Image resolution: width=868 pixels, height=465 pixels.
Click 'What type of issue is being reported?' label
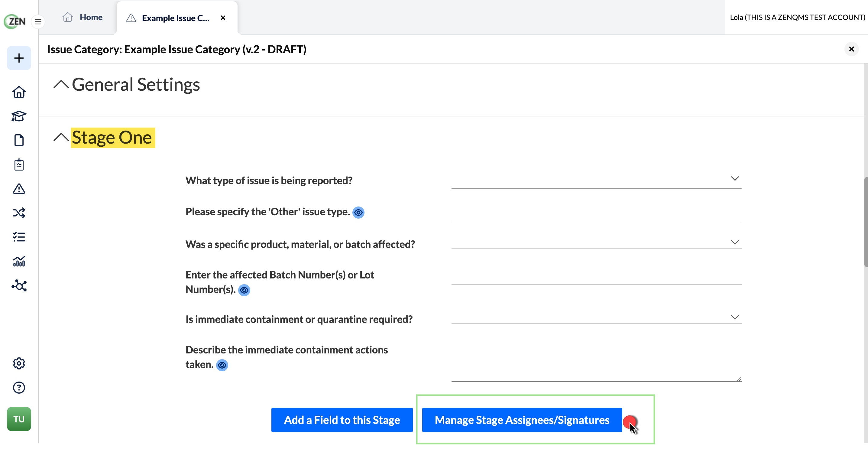(269, 180)
